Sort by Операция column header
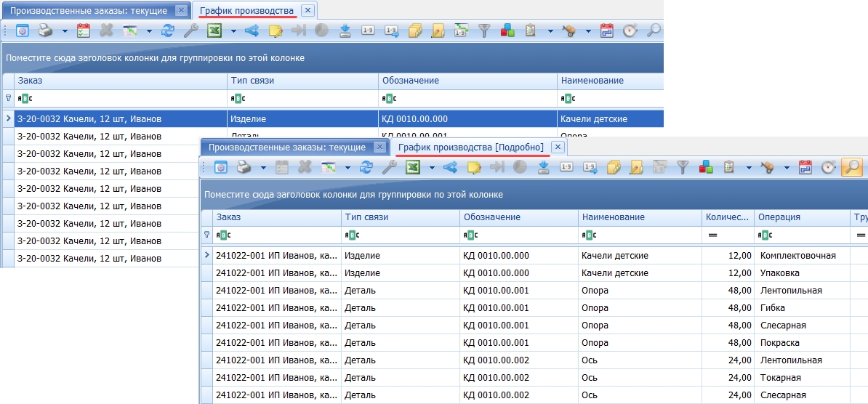 [x=802, y=217]
